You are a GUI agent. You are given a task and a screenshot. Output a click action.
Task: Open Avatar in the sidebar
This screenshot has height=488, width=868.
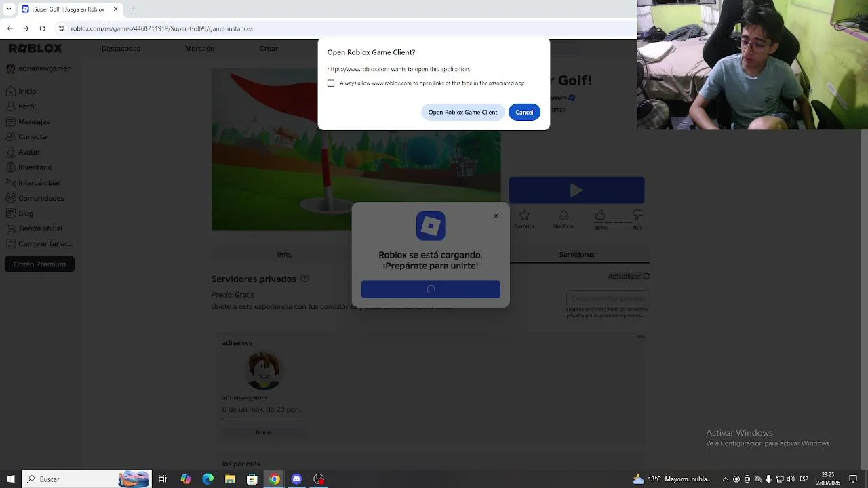(23, 152)
